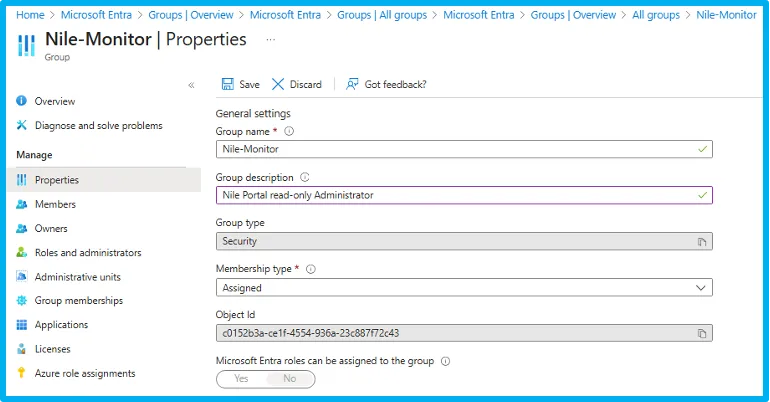Image resolution: width=770 pixels, height=402 pixels.
Task: Click Got feedback? link
Action: [386, 84]
